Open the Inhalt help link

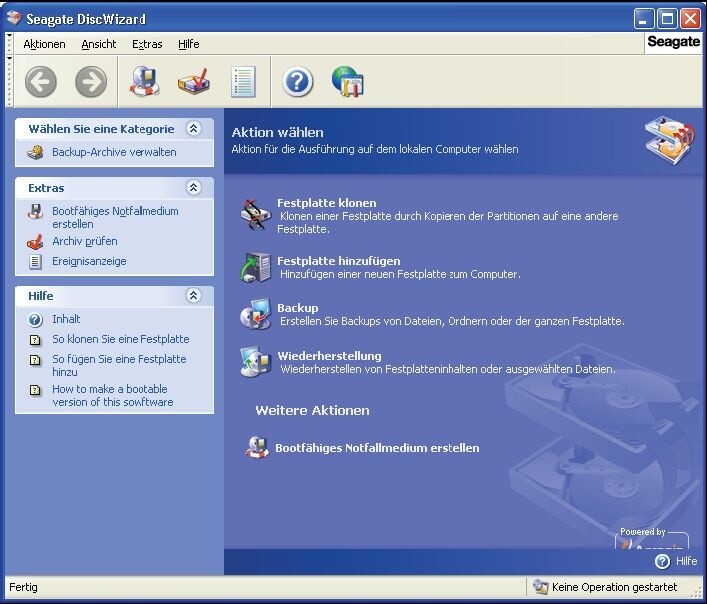coord(66,319)
